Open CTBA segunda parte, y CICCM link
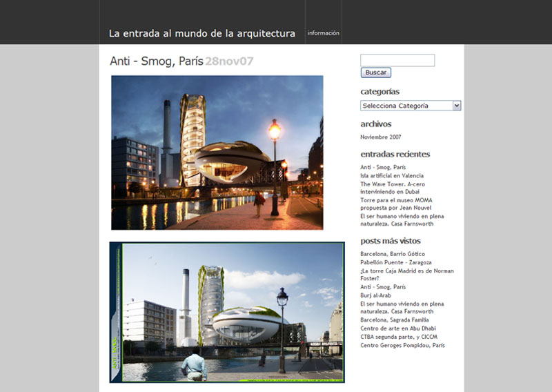 tap(399, 337)
